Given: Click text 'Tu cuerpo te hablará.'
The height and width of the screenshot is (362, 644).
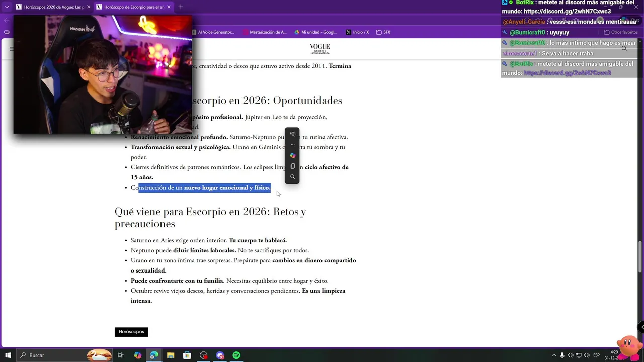Looking at the screenshot, I should 258,240.
